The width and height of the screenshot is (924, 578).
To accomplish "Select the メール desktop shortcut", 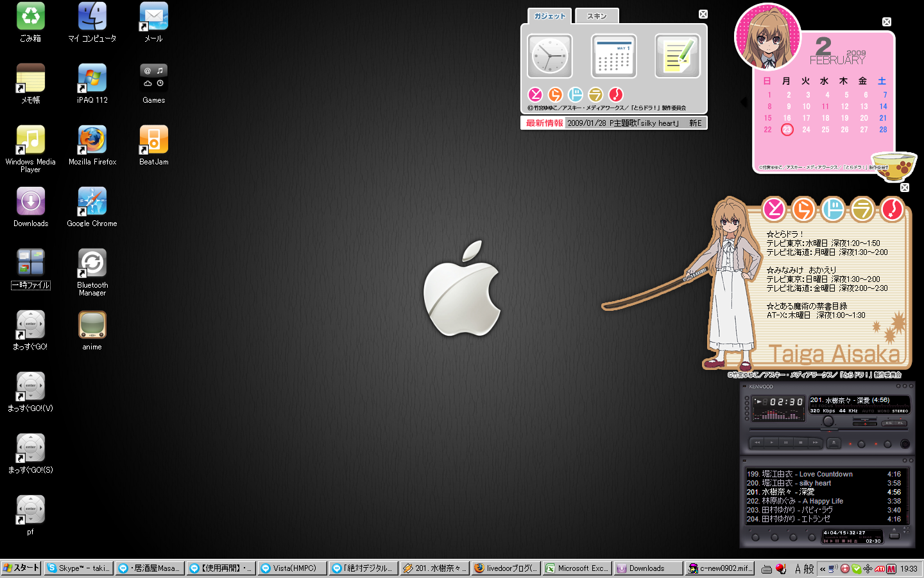I will click(154, 22).
